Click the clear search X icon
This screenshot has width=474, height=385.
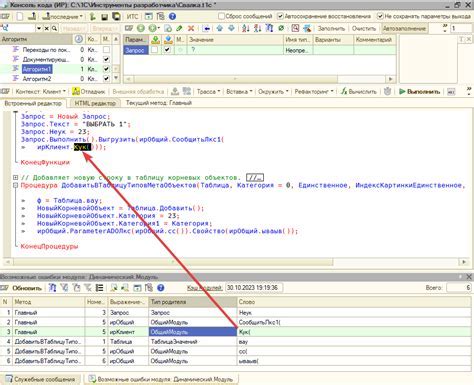[x=47, y=28]
